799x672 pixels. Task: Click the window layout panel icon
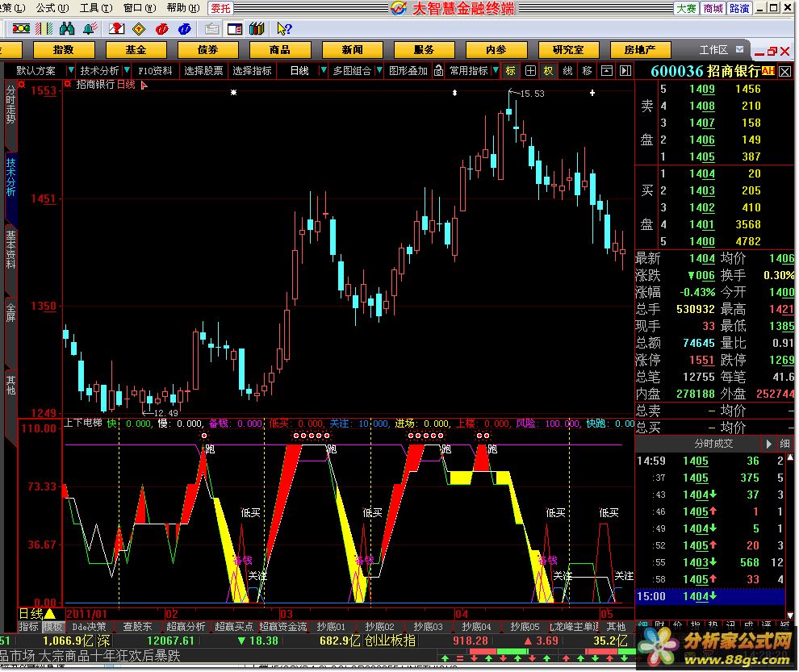[x=234, y=29]
